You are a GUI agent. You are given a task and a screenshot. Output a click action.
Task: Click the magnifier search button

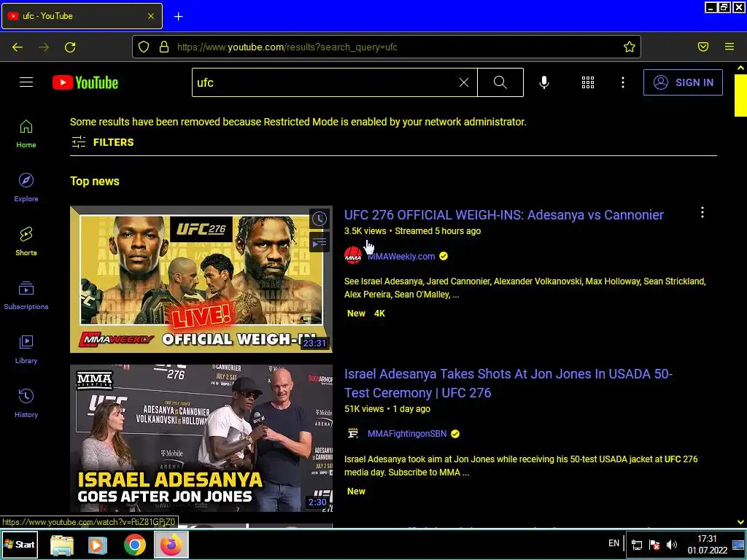pyautogui.click(x=500, y=82)
